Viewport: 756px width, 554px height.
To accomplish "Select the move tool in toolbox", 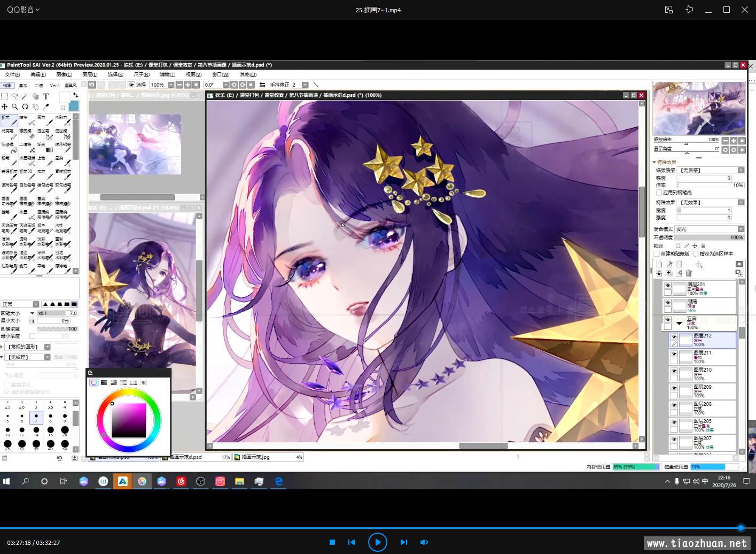I will (4, 107).
